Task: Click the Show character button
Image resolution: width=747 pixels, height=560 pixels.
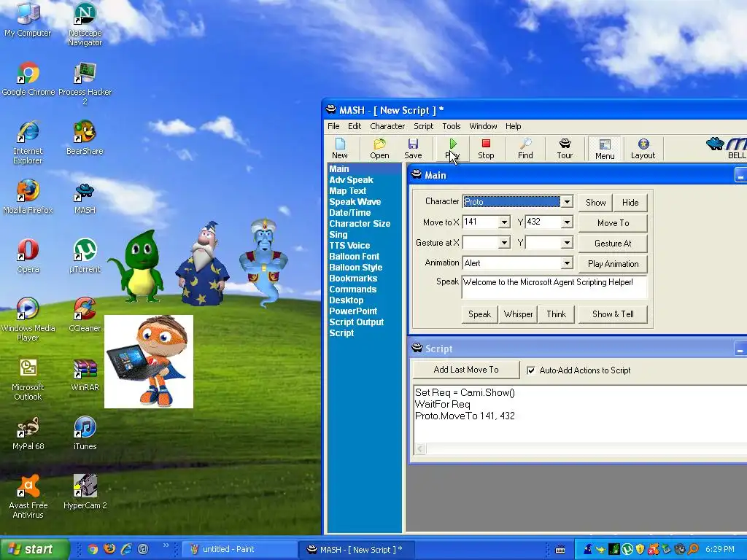Action: point(595,203)
